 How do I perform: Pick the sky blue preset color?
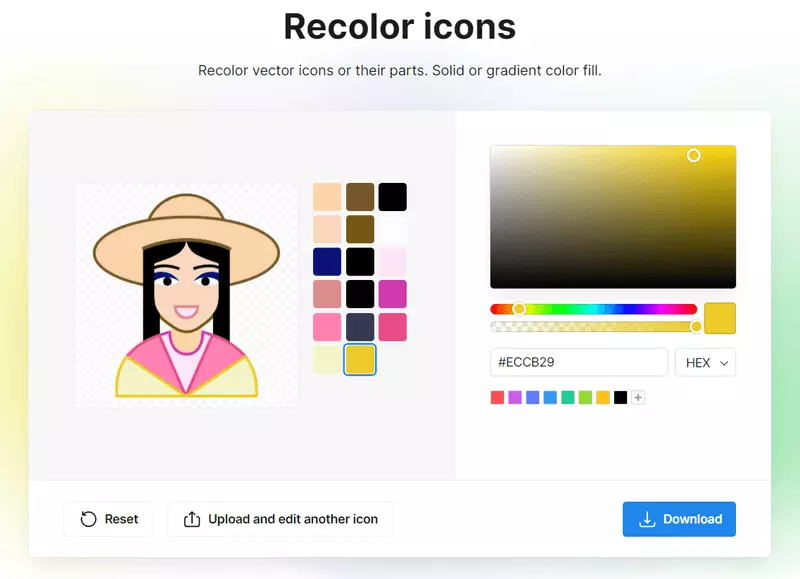tap(550, 397)
